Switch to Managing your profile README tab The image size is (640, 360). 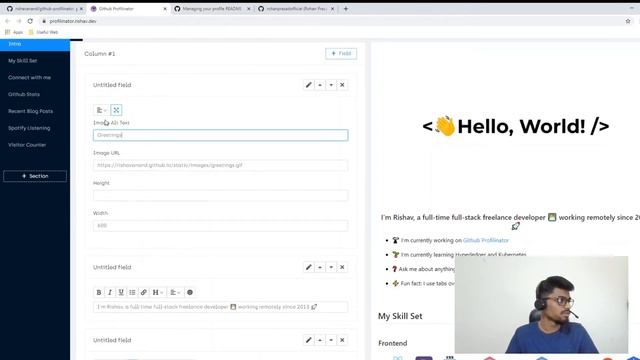coord(212,9)
